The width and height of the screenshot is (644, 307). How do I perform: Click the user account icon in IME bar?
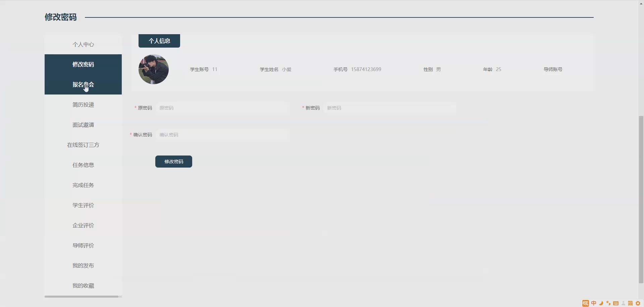pos(623,303)
